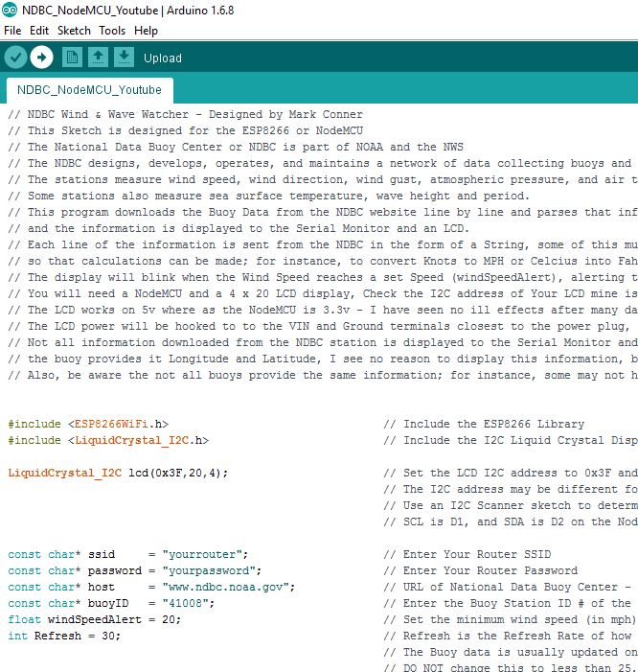This screenshot has height=672, width=638.
Task: Open the Sketch menu
Action: point(74,31)
